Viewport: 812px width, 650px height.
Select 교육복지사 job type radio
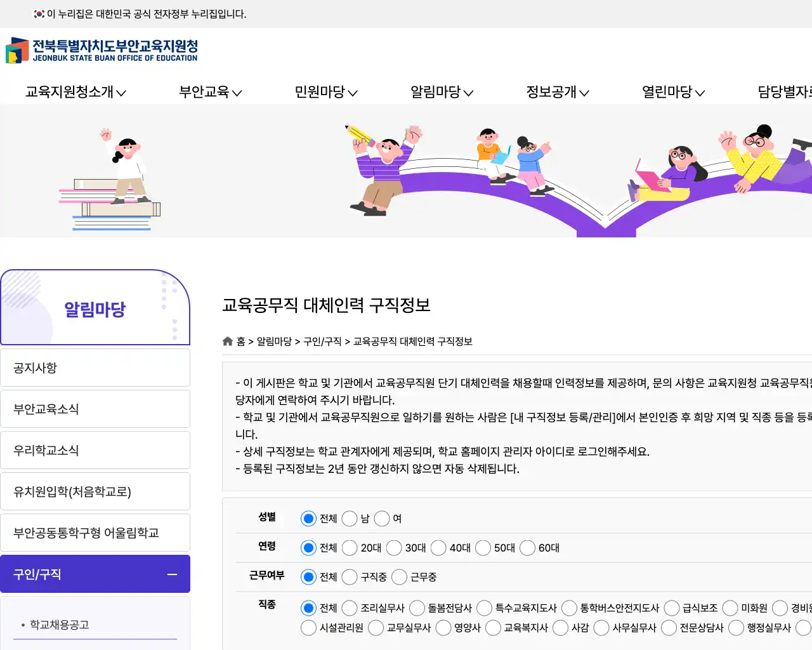point(493,628)
